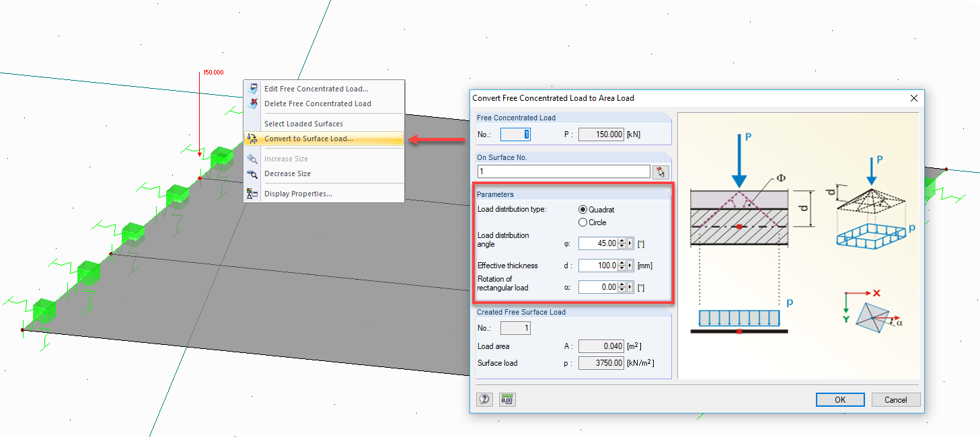Viewport: 980px width, 437px height.
Task: Decrease effective thickness with down arrow
Action: (621, 268)
